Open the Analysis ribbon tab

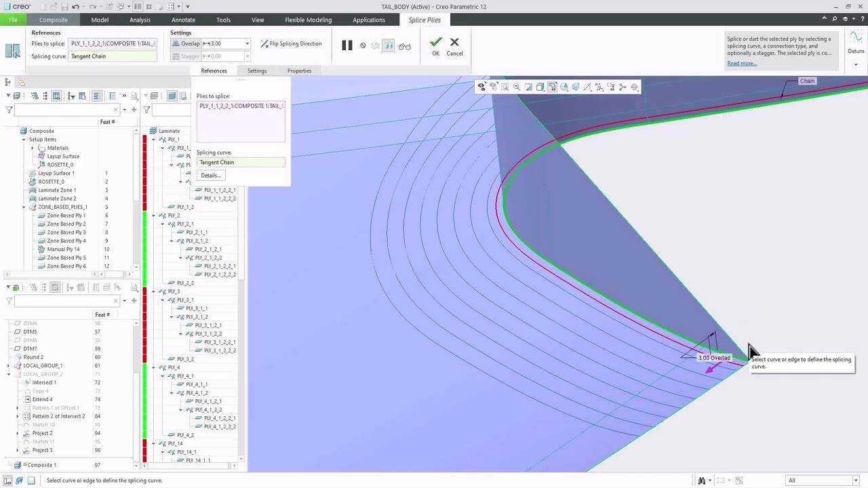(x=140, y=20)
